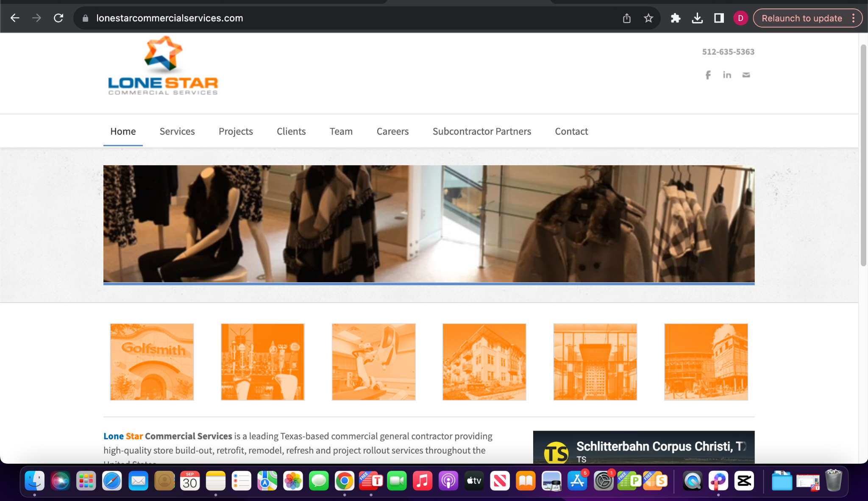868x501 pixels.
Task: Go to the Projects page
Action: pos(236,131)
